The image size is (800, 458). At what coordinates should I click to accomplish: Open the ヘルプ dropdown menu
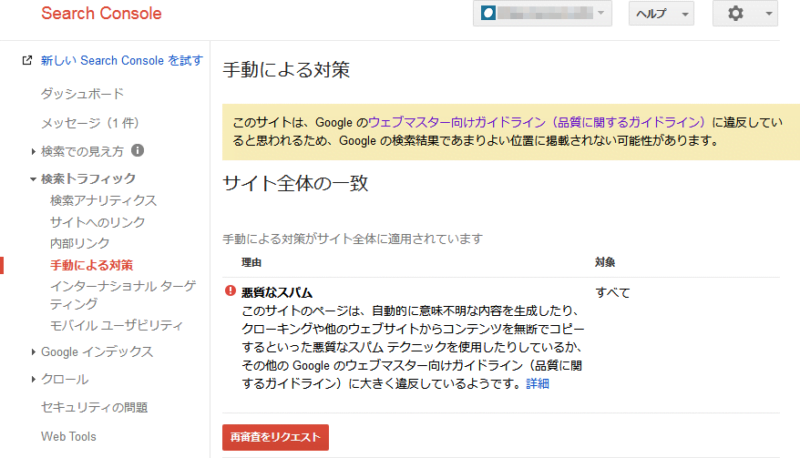(660, 14)
